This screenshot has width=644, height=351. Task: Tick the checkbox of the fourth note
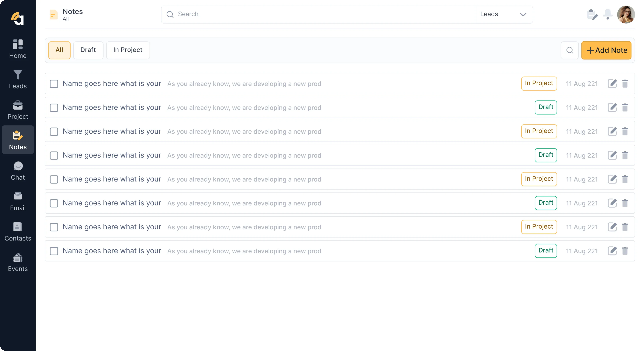(54, 156)
